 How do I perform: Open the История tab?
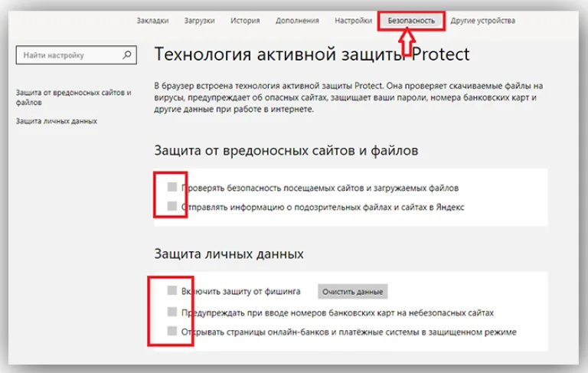245,21
